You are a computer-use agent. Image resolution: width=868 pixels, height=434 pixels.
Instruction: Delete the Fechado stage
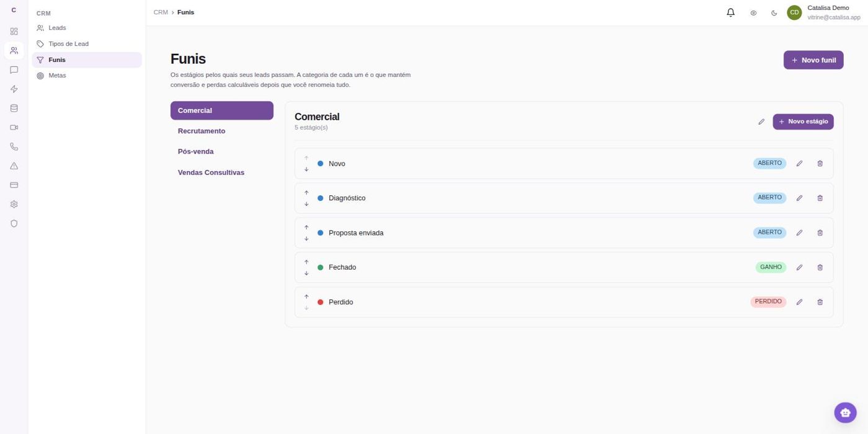pos(820,268)
